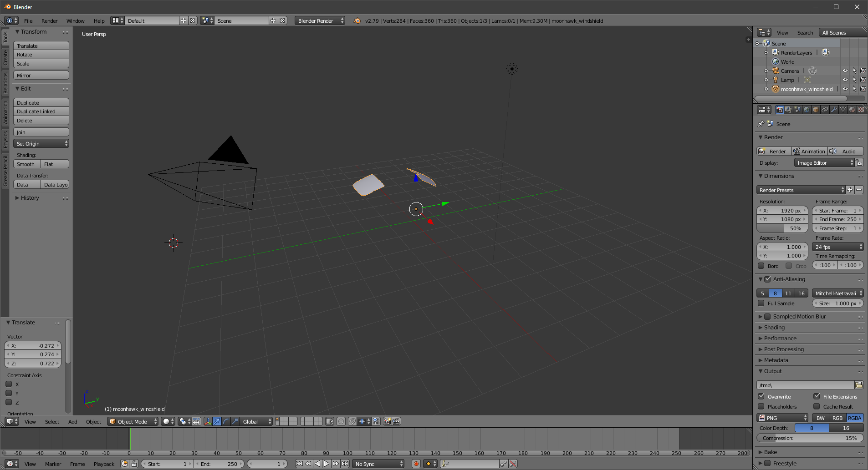This screenshot has width=868, height=470.
Task: Open the Render properties tab camera icon
Action: 779,110
